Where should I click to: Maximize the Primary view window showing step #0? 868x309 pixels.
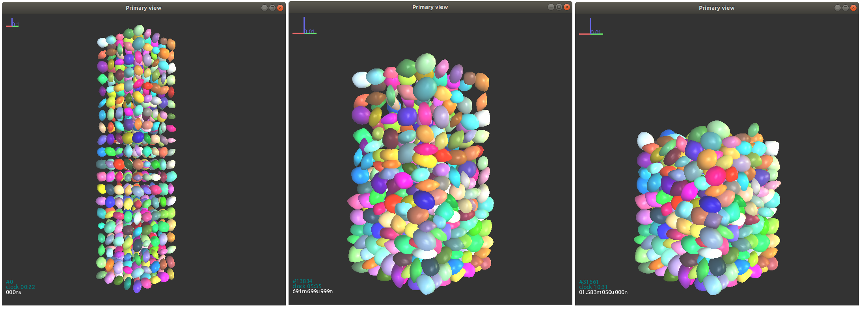272,8
